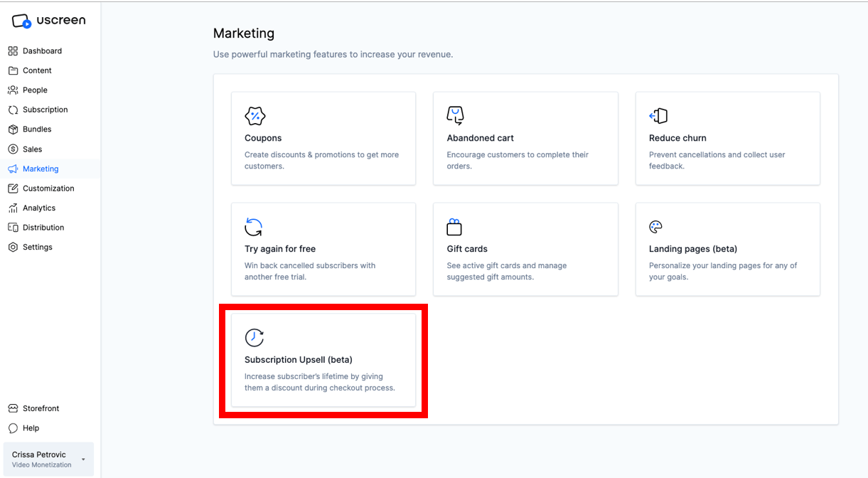Open Subscription Upsell (beta) card title

pos(299,360)
